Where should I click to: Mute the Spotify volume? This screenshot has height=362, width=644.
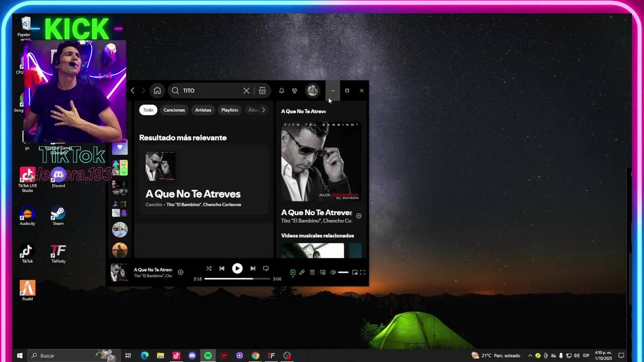tap(333, 273)
